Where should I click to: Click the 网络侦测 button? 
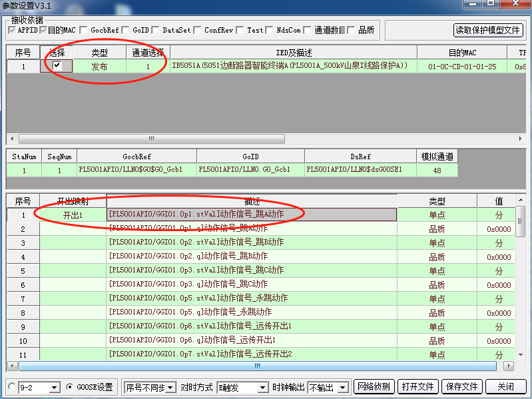point(374,386)
